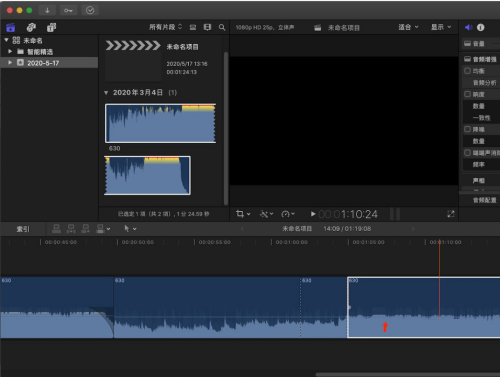Click the 00:00:50:00 mark on the ruler
Viewport: 500px width, 377px height.
pyautogui.click(x=138, y=242)
